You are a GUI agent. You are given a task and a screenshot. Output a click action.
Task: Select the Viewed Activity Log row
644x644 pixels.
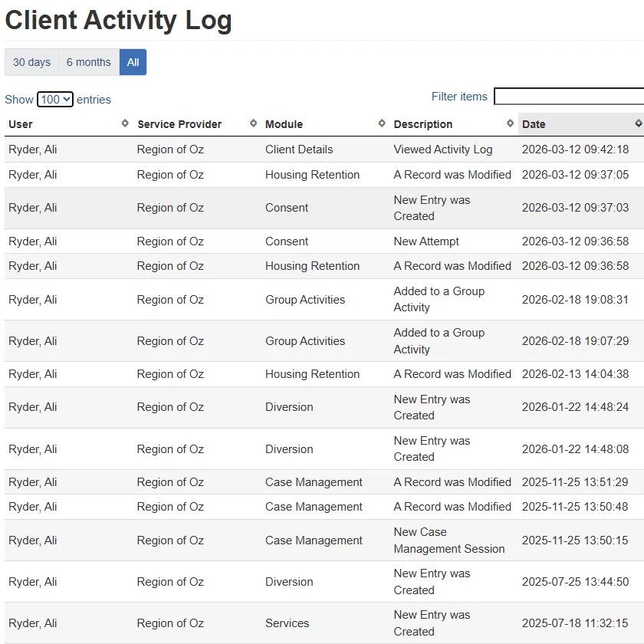pyautogui.click(x=442, y=149)
